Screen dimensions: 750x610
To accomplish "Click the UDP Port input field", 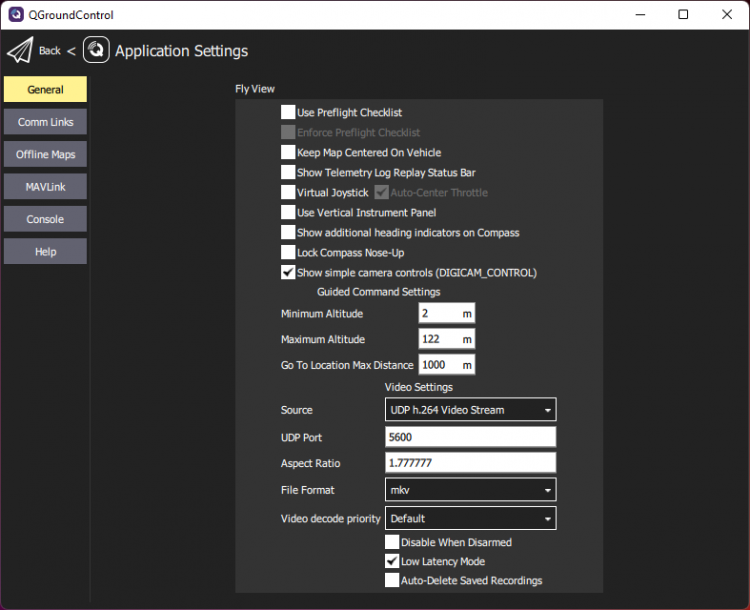I will point(470,437).
